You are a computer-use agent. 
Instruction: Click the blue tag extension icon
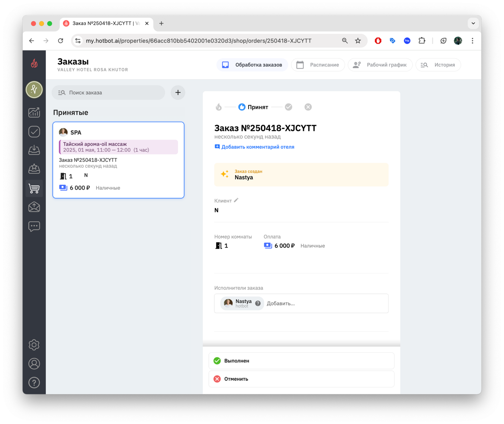point(392,41)
